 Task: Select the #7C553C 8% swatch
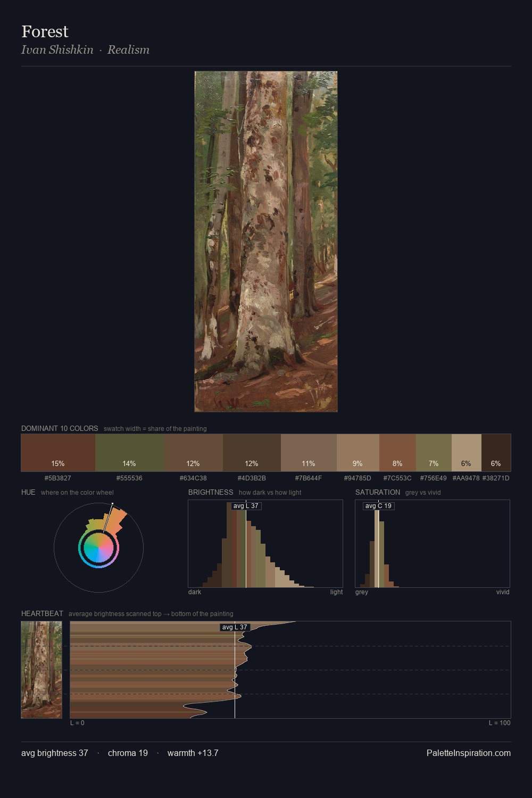[x=397, y=453]
